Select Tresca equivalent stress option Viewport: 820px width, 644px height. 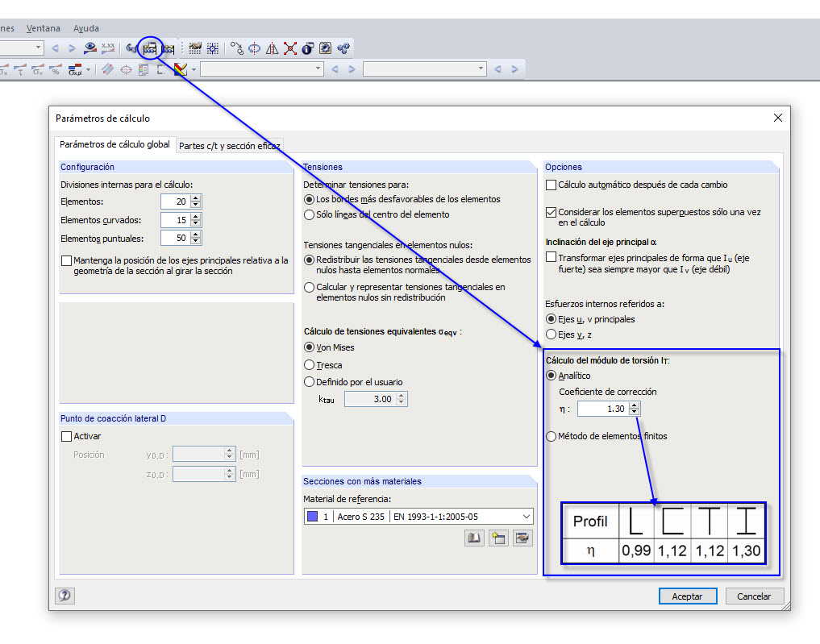click(309, 365)
